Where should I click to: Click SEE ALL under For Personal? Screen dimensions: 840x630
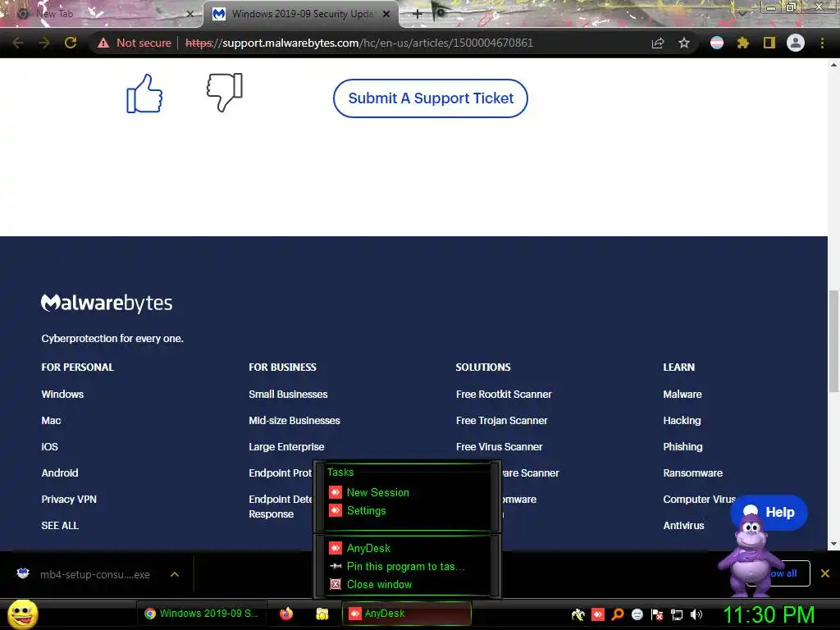pos(60,526)
